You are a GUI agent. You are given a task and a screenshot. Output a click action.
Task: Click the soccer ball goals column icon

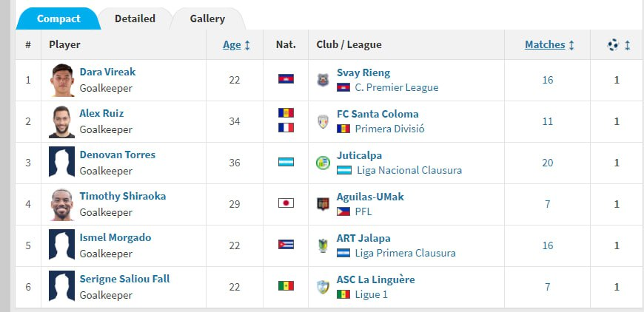(x=613, y=44)
